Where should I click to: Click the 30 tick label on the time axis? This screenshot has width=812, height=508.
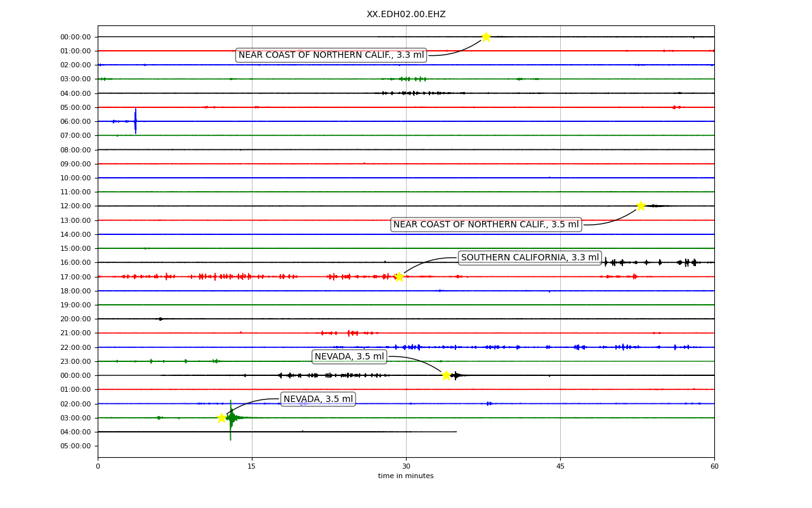406,467
